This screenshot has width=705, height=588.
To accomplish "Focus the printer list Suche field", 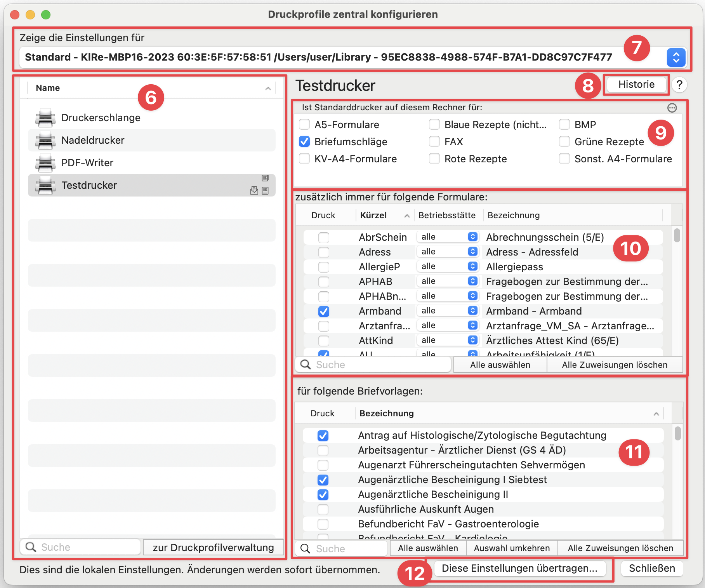I will point(80,547).
